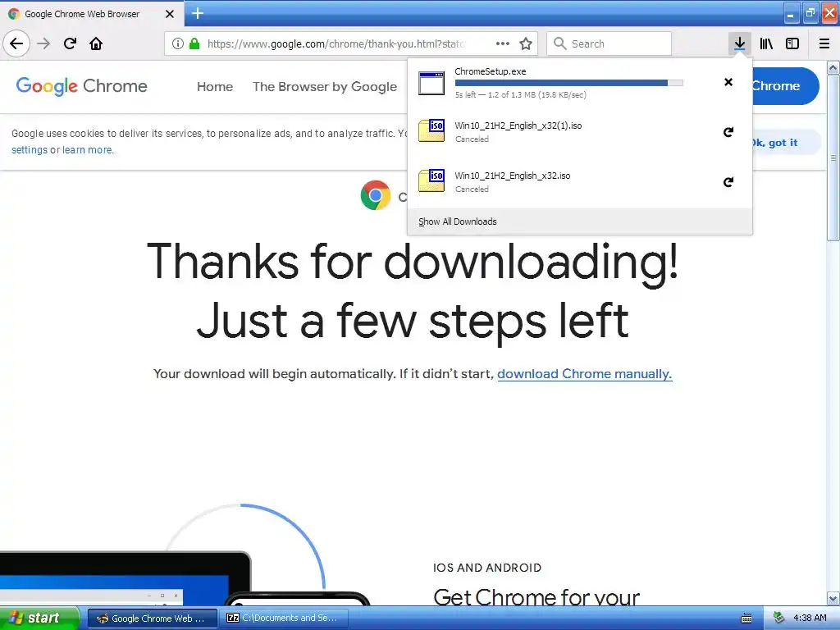
Task: Click the URL address field
Action: point(336,43)
